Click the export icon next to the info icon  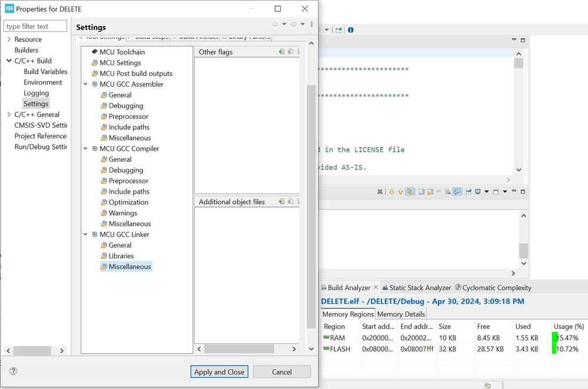[x=338, y=30]
